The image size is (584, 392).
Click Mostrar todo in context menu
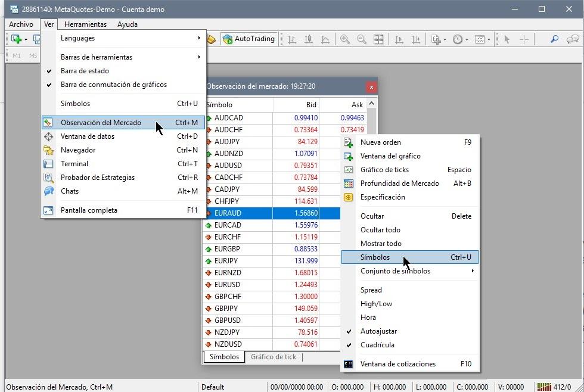[410, 244]
